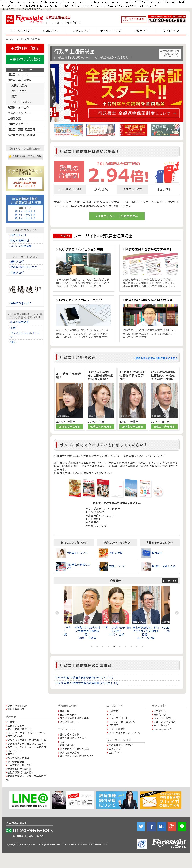Open 受講料・お申込み in navigation bar
The height and width of the screenshot is (868, 192).
[x=111, y=31]
